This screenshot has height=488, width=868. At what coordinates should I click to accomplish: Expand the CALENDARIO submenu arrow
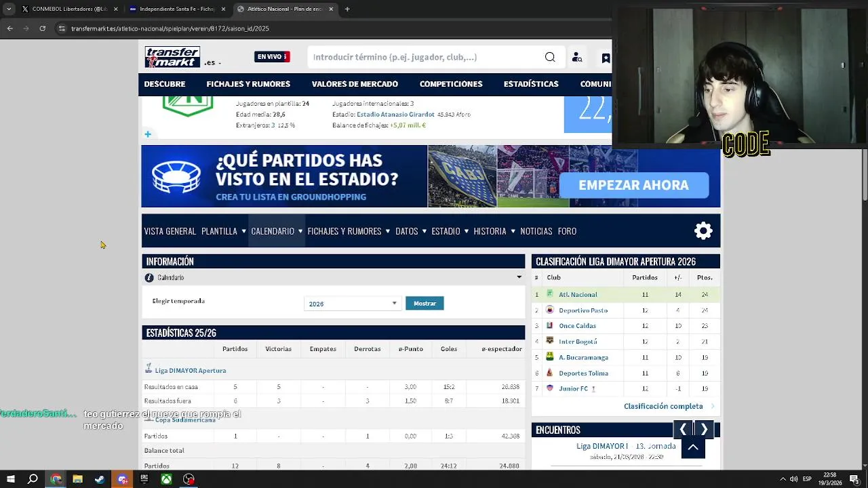300,231
